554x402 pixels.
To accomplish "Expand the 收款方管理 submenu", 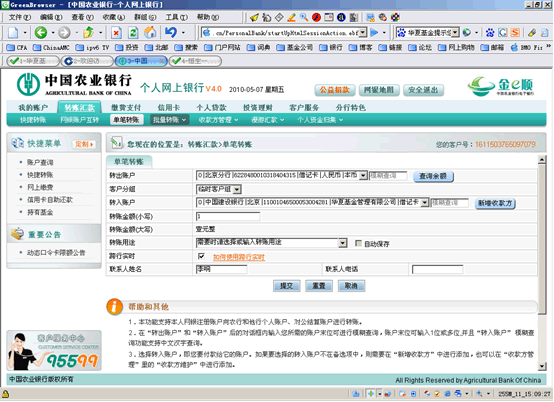I will pos(218,120).
